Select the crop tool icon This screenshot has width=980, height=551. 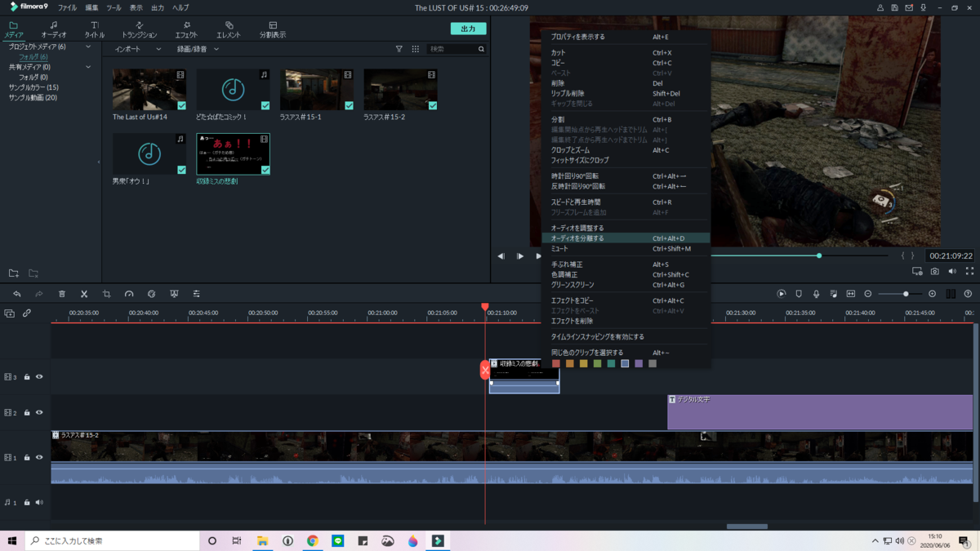[x=106, y=294]
